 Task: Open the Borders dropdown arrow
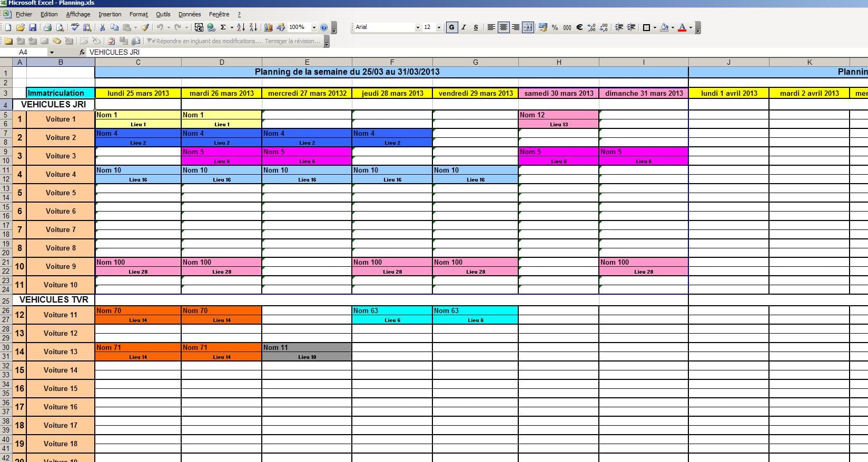pyautogui.click(x=655, y=27)
